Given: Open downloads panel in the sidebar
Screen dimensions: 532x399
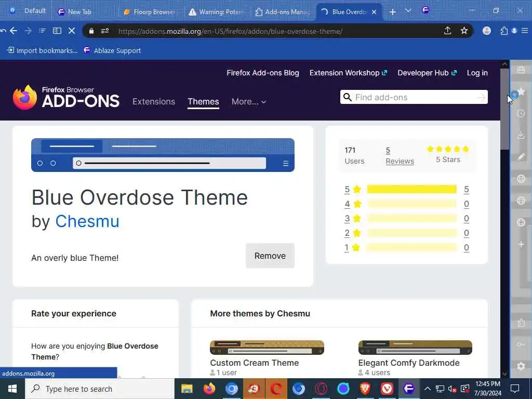Looking at the screenshot, I should click(x=521, y=135).
